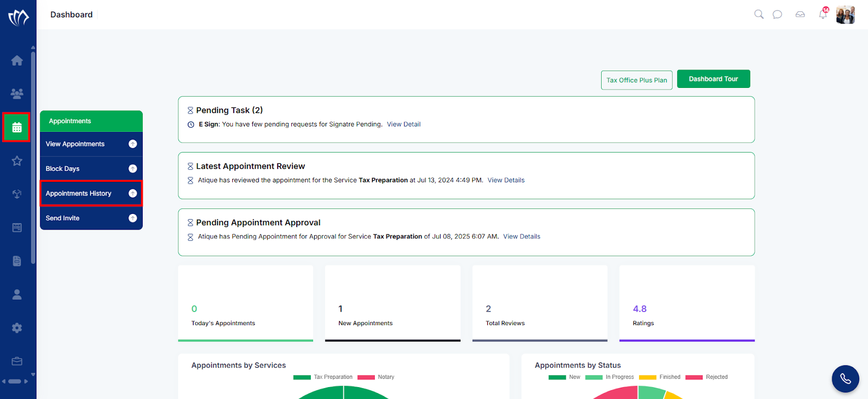
Task: Open the View Detail link for E Sign
Action: 404,124
